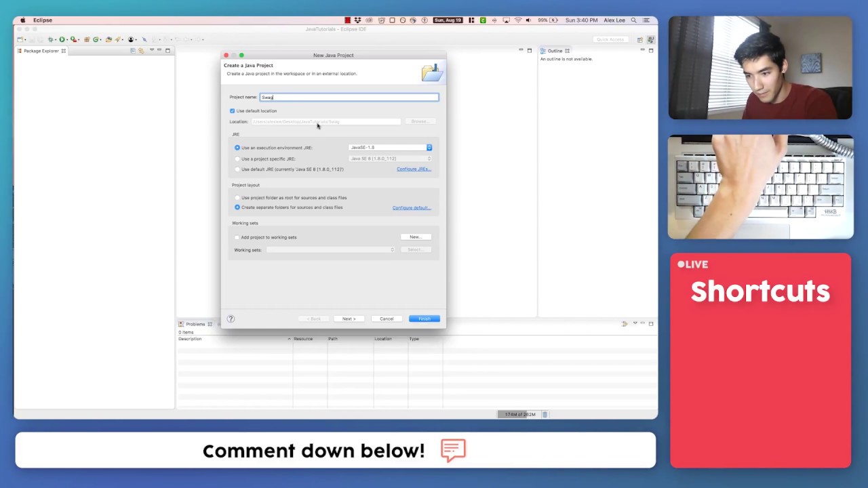Click the New Java Class green icon
Image resolution: width=868 pixels, height=488 pixels.
pyautogui.click(x=96, y=39)
